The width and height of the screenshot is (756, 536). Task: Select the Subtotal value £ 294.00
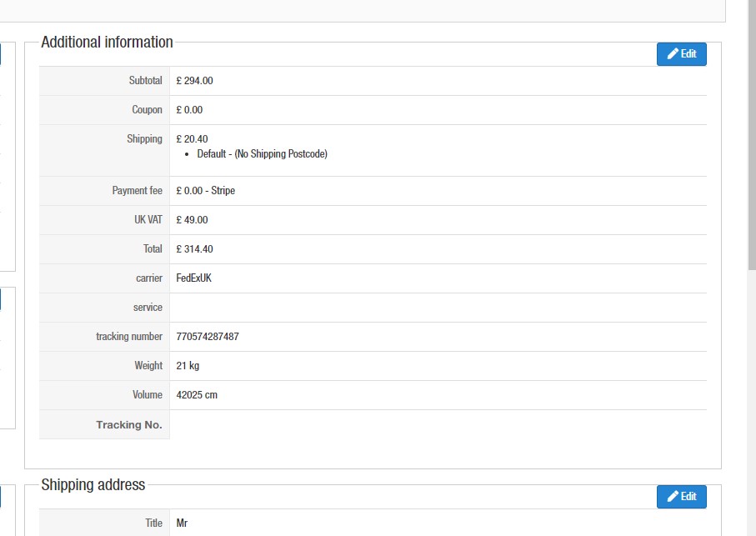(194, 81)
